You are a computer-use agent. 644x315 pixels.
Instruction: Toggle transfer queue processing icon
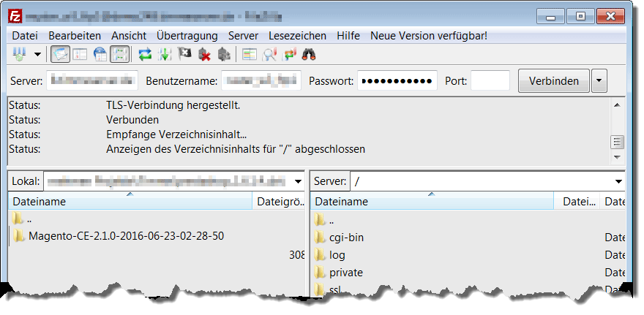click(x=165, y=54)
